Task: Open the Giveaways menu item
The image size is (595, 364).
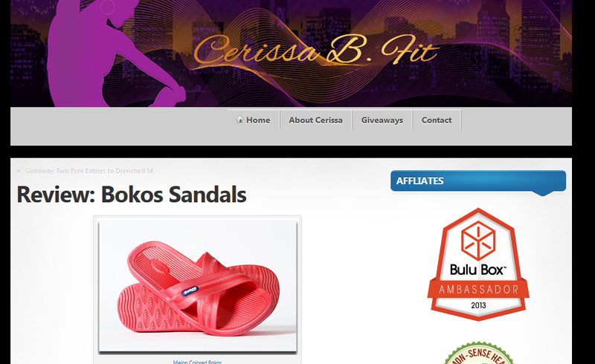Action: 382,120
